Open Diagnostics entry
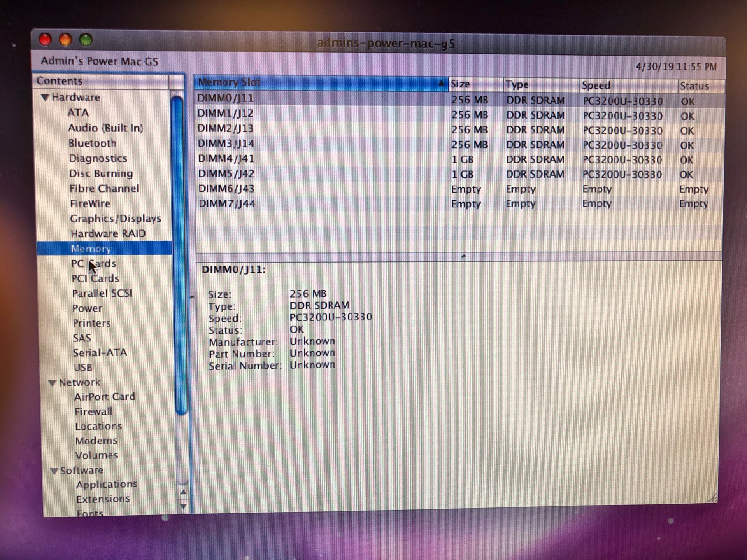 [x=98, y=158]
